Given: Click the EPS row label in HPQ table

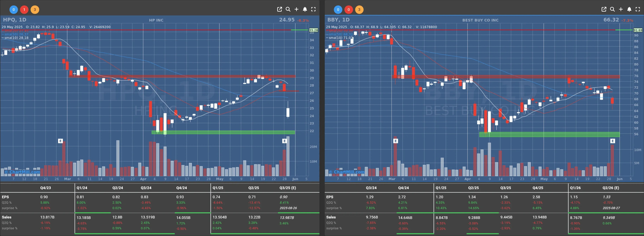Looking at the screenshot, I should (5, 197).
